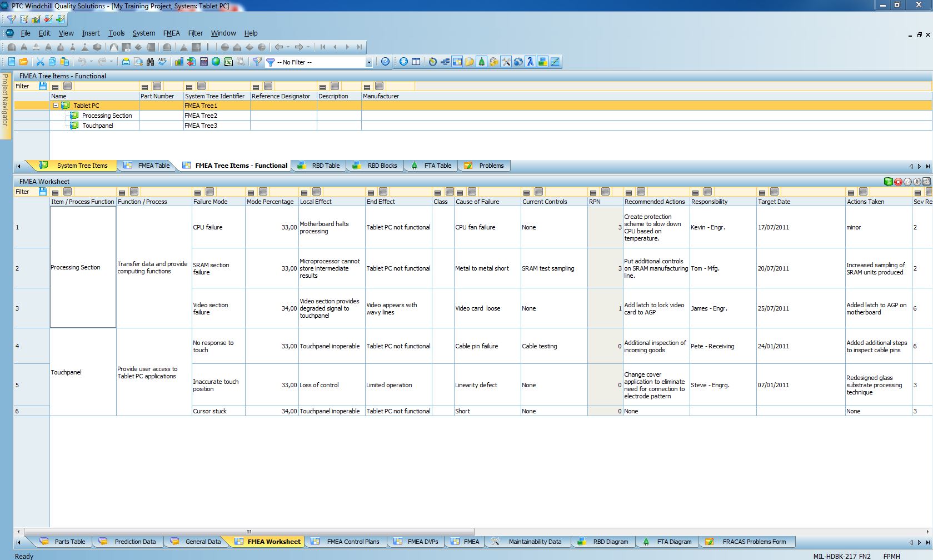Click the green tree FTA toolbar icon

pyautogui.click(x=481, y=62)
